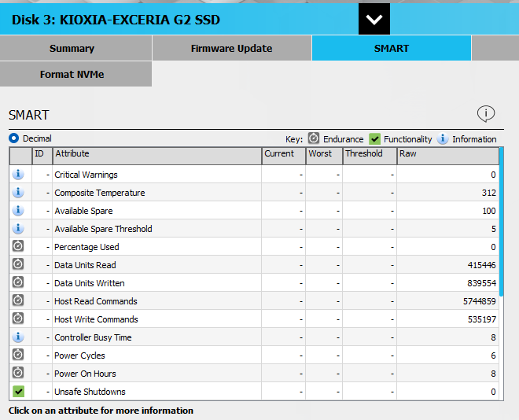
Task: Click endurance icon for Host Write Commands
Action: (18, 319)
